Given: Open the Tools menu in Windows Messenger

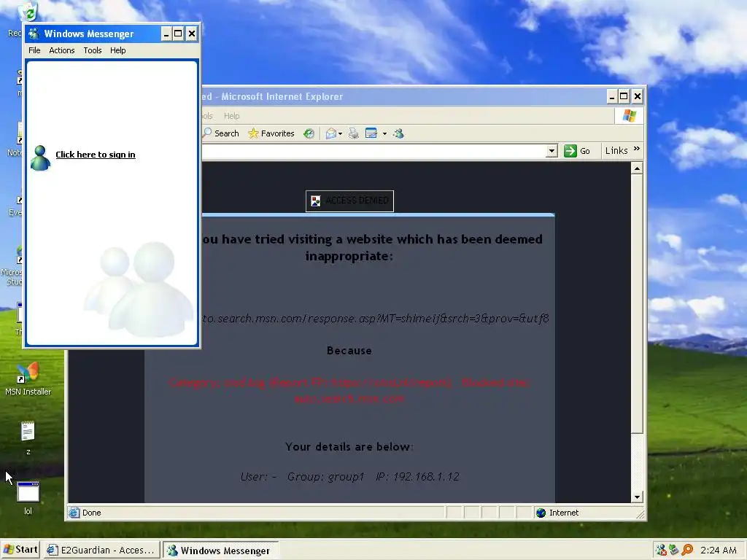Looking at the screenshot, I should [x=93, y=50].
